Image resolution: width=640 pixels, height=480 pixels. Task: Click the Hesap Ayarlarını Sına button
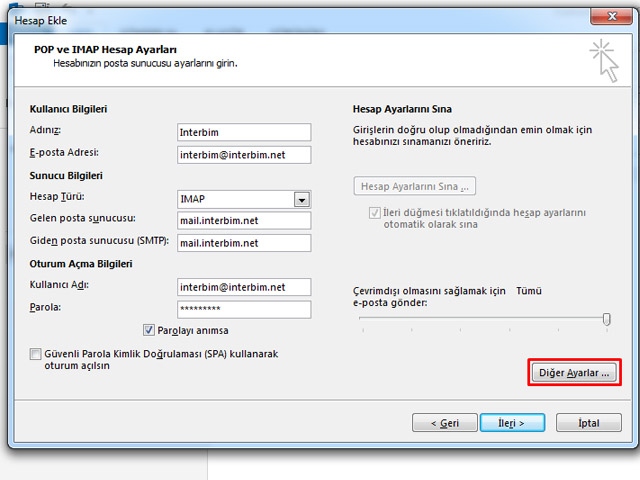click(415, 186)
